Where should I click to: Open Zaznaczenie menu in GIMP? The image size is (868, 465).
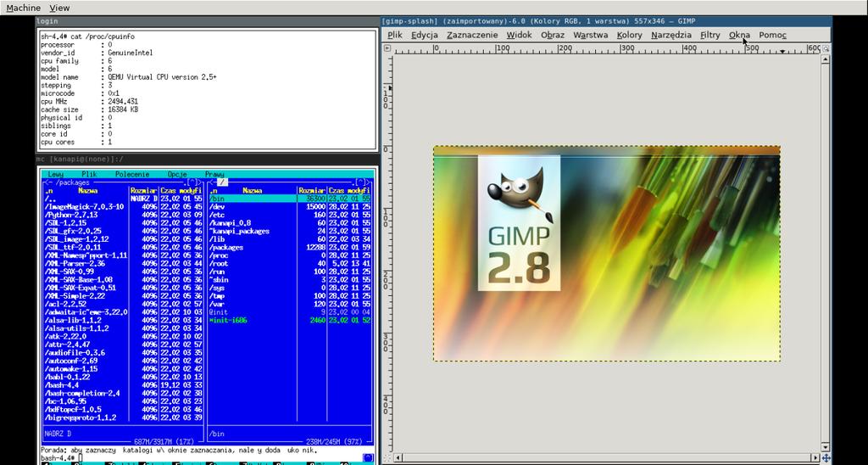(472, 35)
